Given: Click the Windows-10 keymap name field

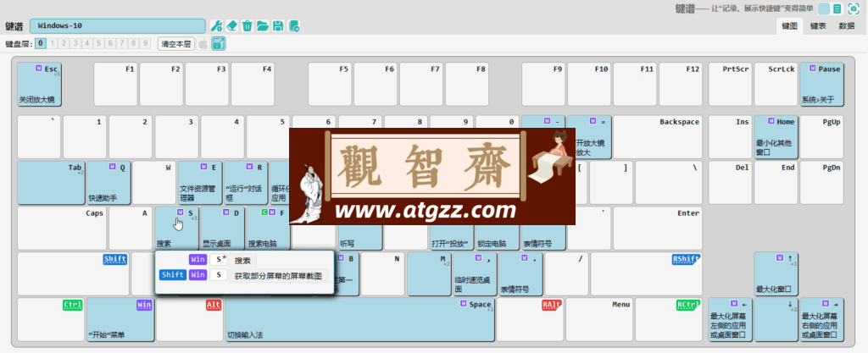Looking at the screenshot, I should (118, 25).
